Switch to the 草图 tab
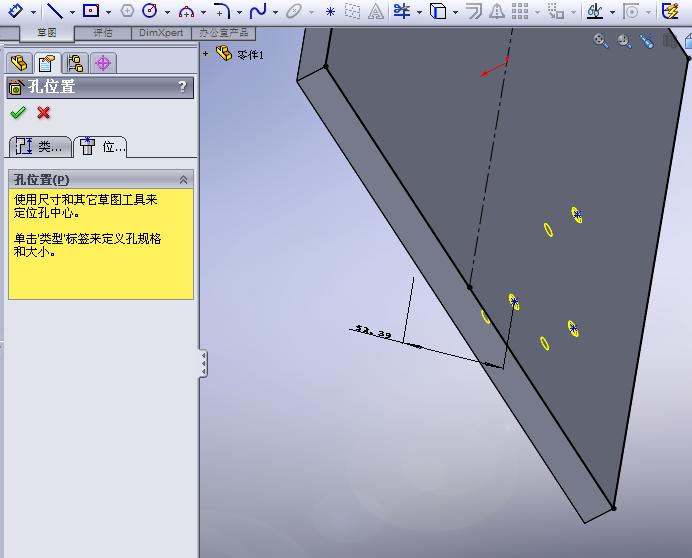This screenshot has width=692, height=558. click(x=47, y=33)
